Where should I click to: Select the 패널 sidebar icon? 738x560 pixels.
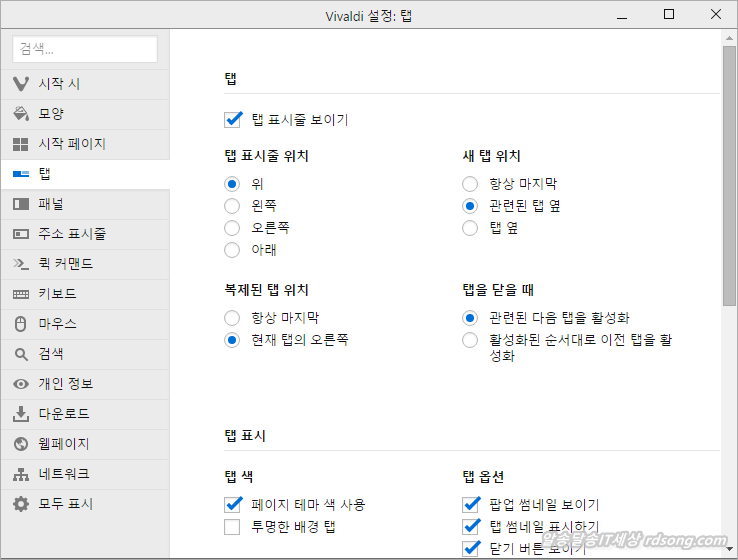point(21,204)
